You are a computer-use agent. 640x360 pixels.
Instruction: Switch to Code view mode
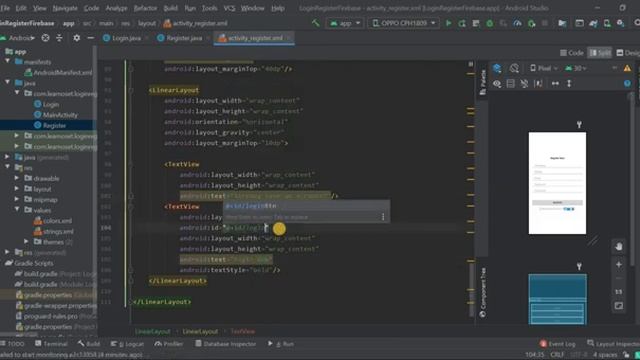(x=572, y=53)
